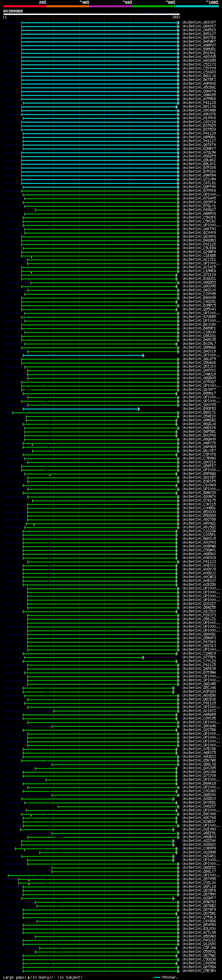Open the UniRef100_C4JH49 entry
222x980 pixels.
[x=199, y=485]
